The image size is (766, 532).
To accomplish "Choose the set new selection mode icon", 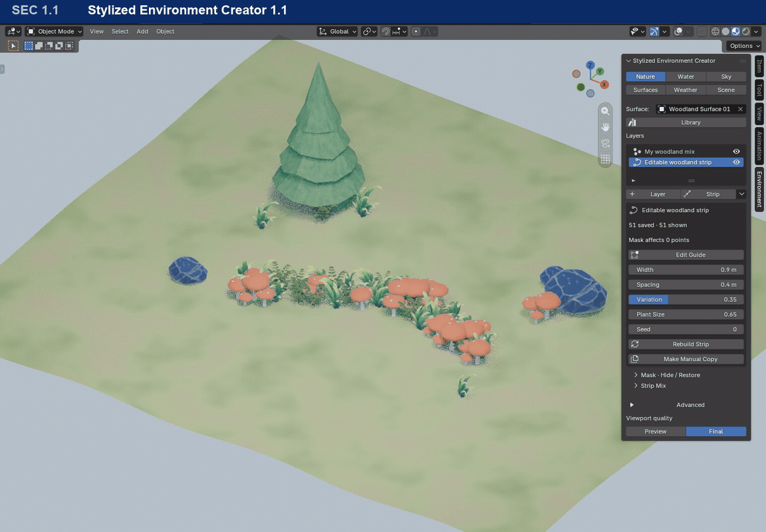I will 29,46.
